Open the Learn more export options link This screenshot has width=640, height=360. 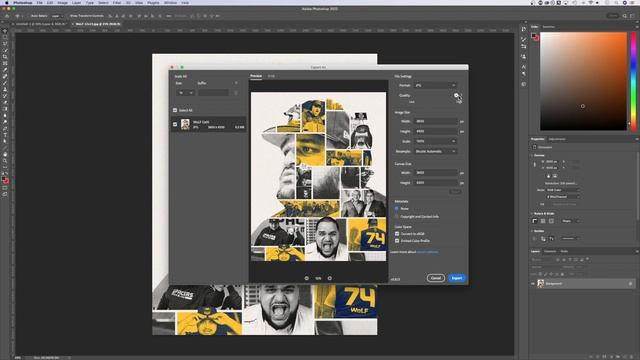pyautogui.click(x=427, y=252)
